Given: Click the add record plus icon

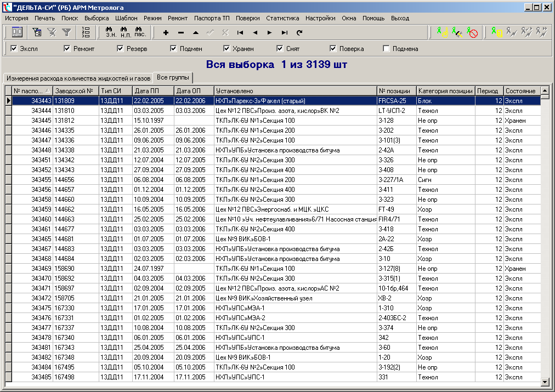Looking at the screenshot, I should pyautogui.click(x=166, y=33).
